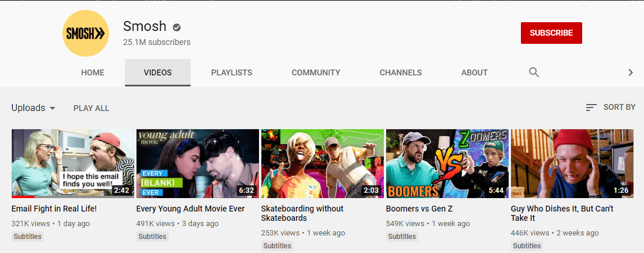This screenshot has height=253, width=644.
Task: Open the Playlists tab
Action: click(232, 73)
